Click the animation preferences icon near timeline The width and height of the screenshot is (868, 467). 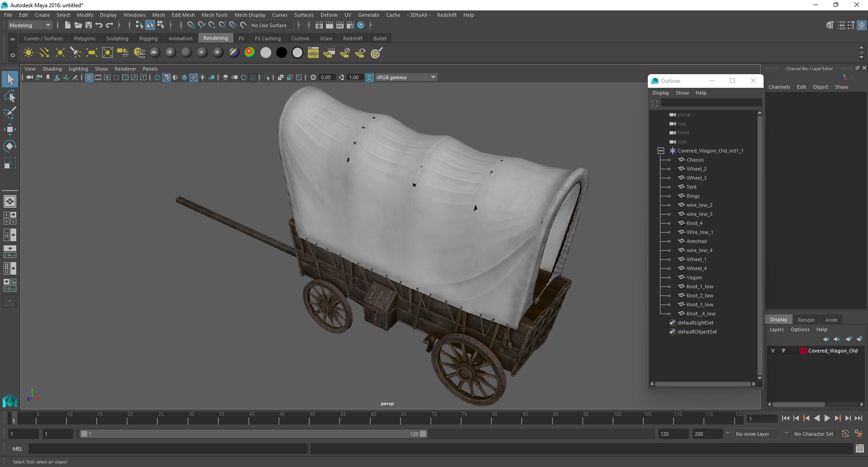click(859, 434)
